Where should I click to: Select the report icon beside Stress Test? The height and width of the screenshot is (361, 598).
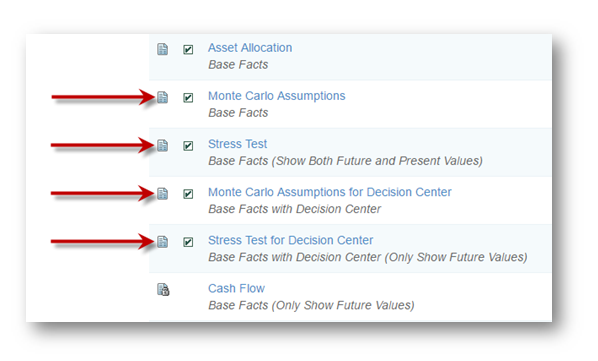162,145
